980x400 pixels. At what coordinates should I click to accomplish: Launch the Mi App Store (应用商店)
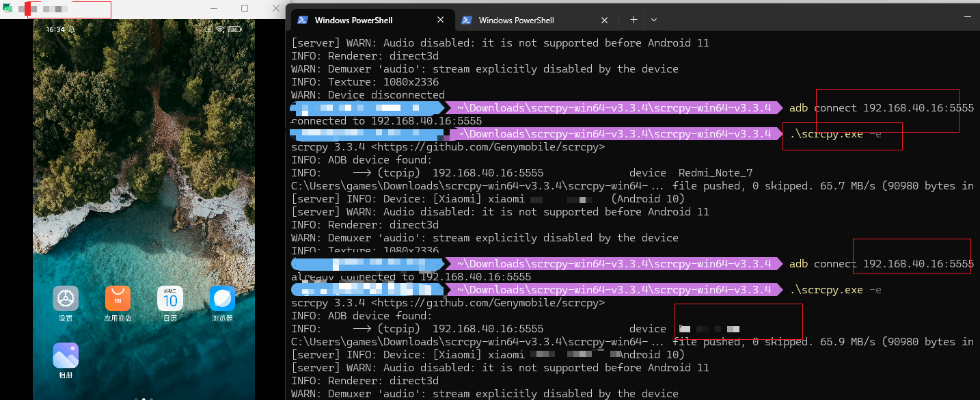pyautogui.click(x=118, y=299)
